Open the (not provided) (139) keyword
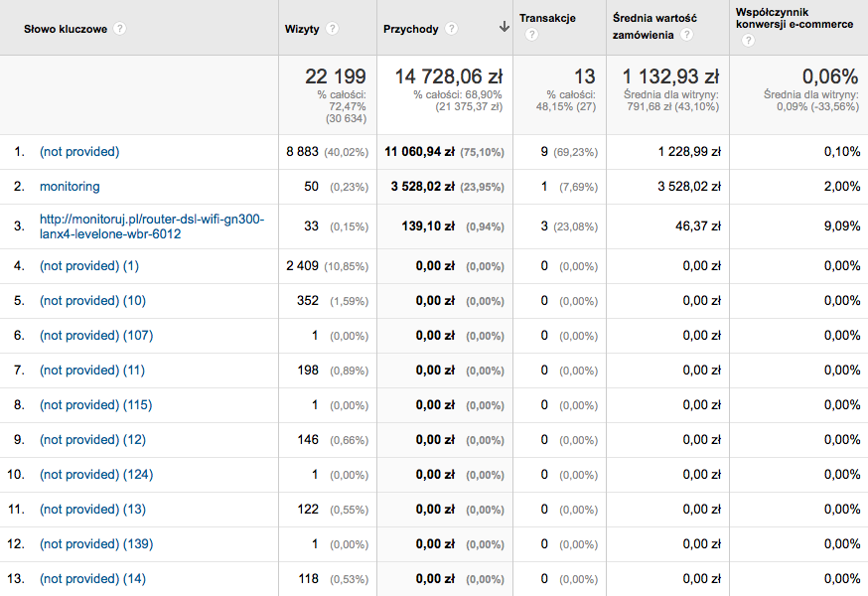The image size is (868, 596). tap(96, 544)
